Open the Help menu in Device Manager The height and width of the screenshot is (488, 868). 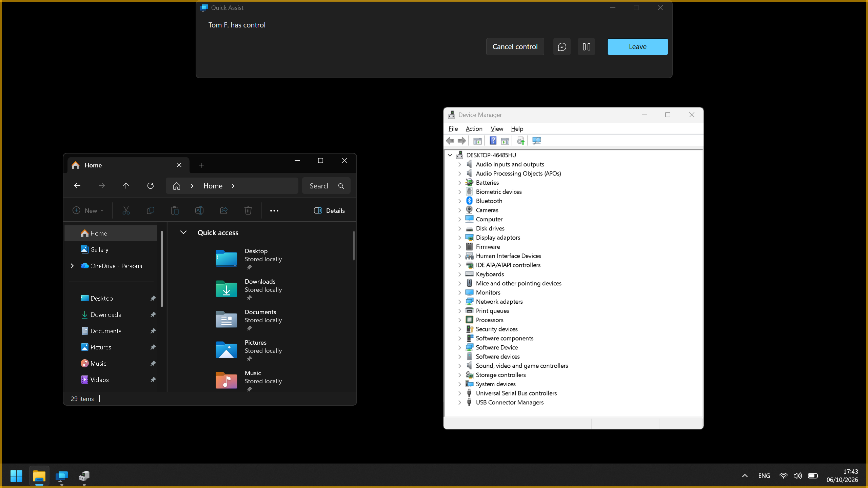tap(517, 129)
